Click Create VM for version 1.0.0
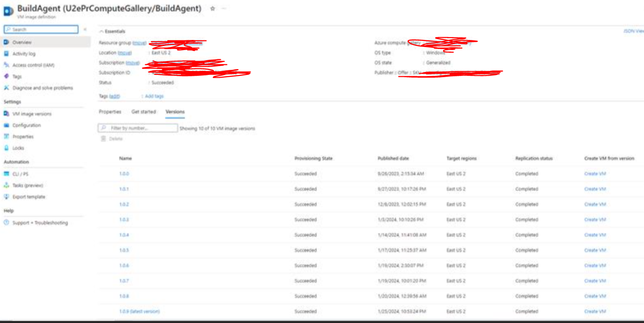Image resolution: width=644 pixels, height=323 pixels. coord(595,174)
